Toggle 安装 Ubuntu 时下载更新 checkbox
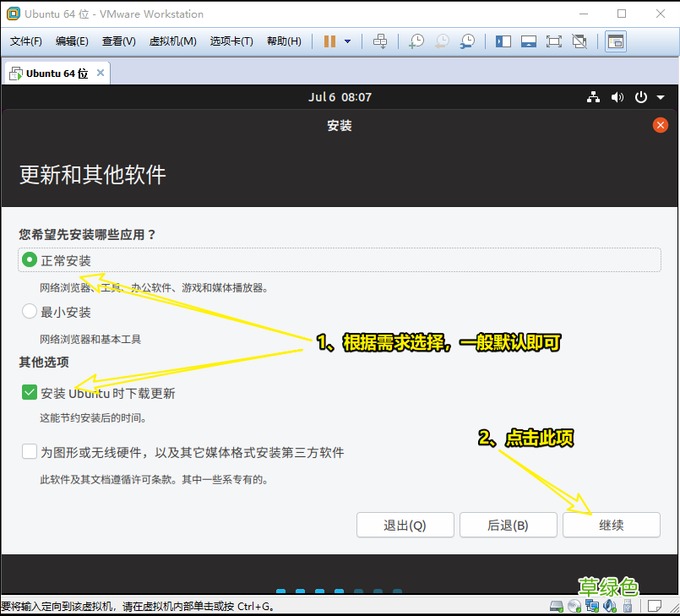This screenshot has width=680, height=616. click(30, 392)
